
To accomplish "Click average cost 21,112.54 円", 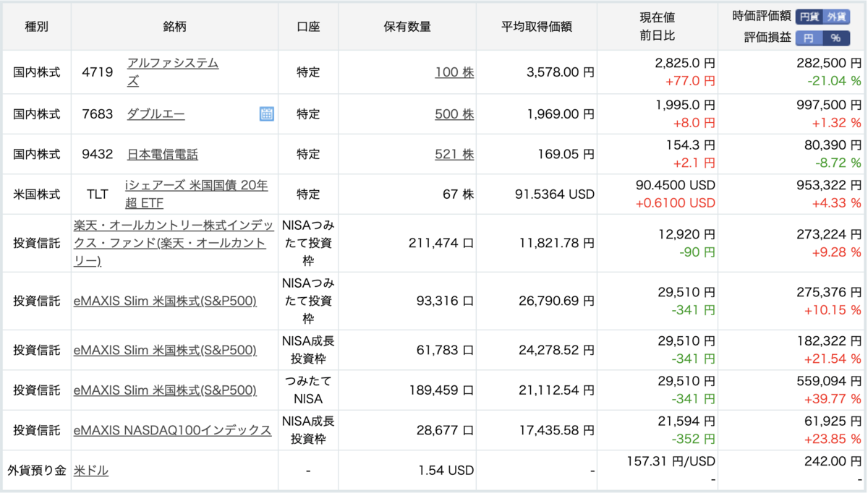I will [557, 390].
